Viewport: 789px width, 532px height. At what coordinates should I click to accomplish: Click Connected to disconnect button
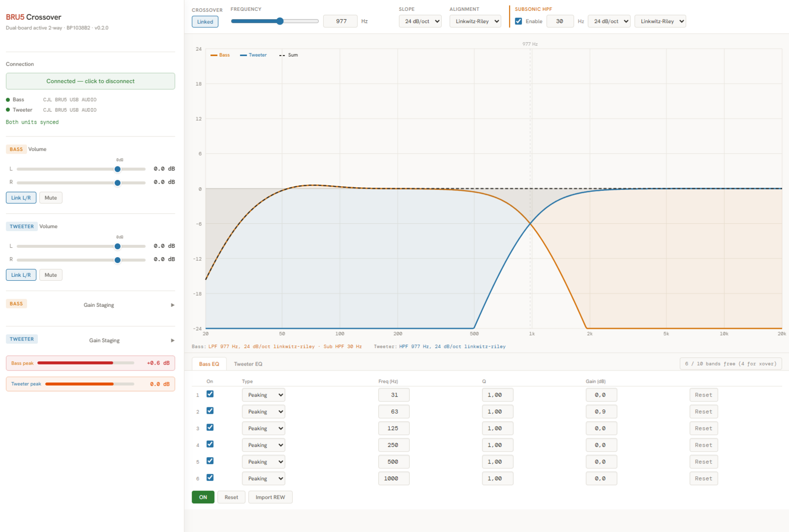tap(90, 81)
